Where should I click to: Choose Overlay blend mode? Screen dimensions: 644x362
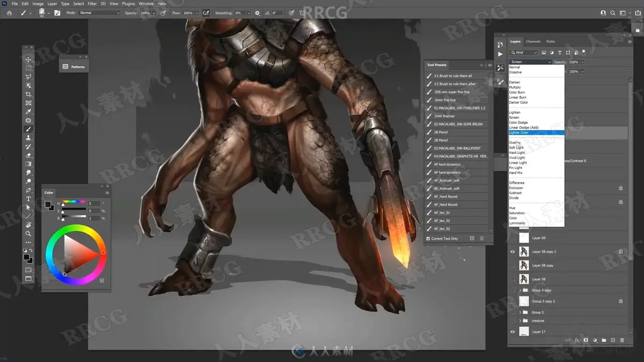[515, 143]
